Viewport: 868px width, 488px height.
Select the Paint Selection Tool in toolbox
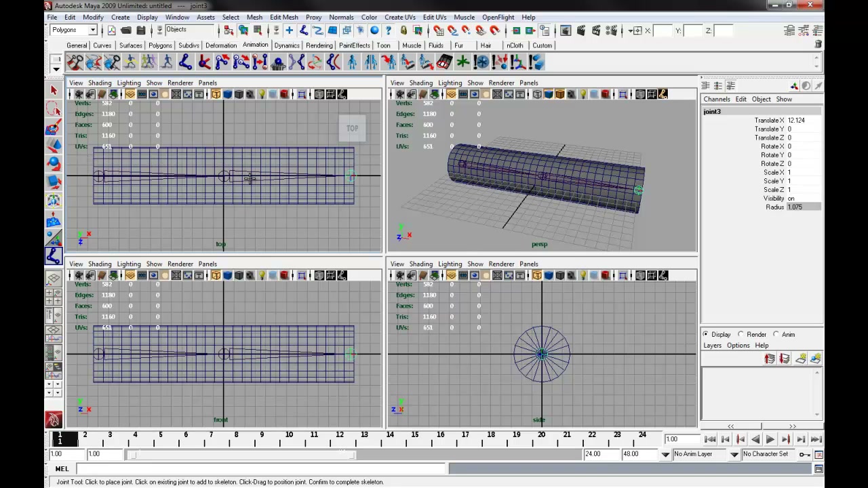click(54, 128)
